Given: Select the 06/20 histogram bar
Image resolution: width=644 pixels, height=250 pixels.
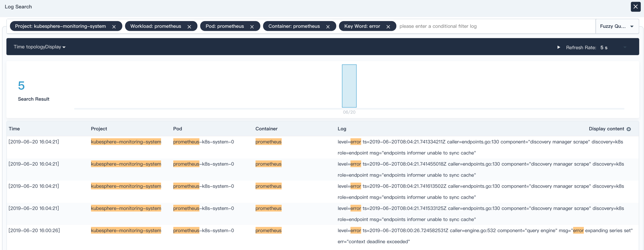Looking at the screenshot, I should click(349, 86).
